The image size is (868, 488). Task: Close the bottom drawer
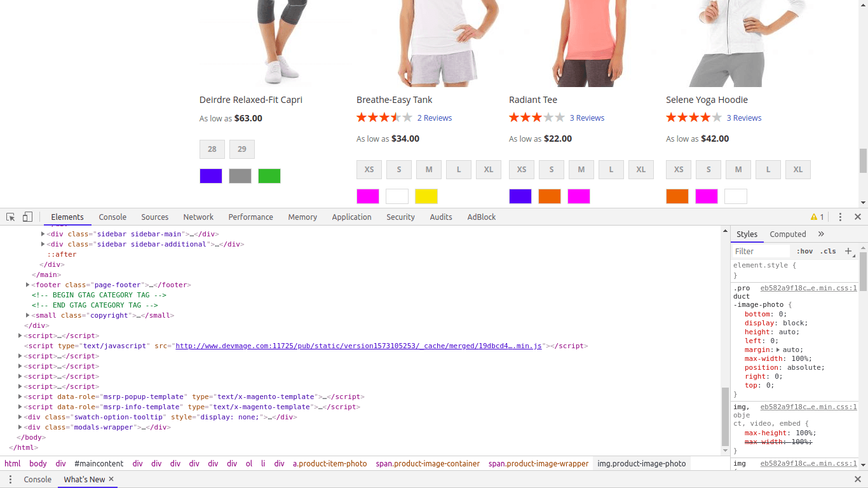point(858,479)
